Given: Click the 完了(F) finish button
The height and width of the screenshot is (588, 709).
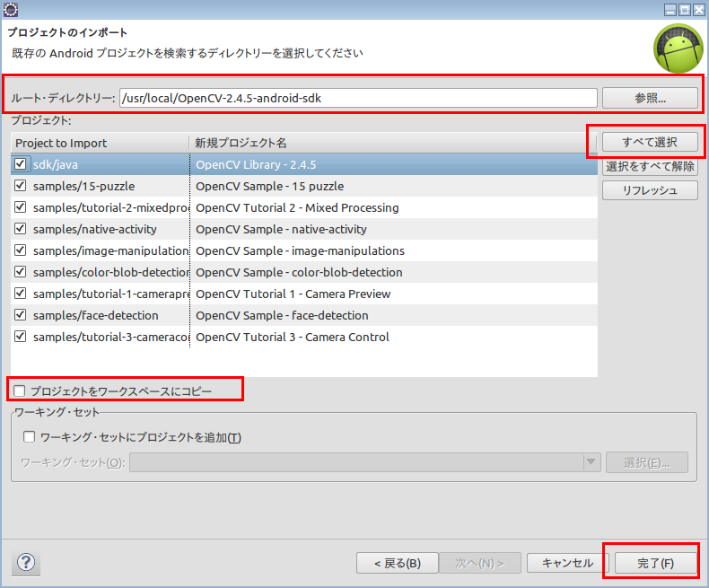Looking at the screenshot, I should coord(655,563).
